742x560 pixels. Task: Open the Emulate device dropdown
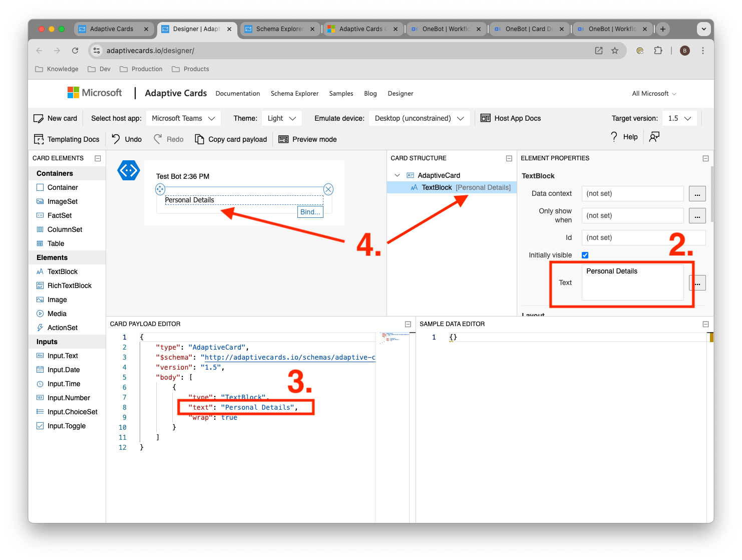point(420,118)
